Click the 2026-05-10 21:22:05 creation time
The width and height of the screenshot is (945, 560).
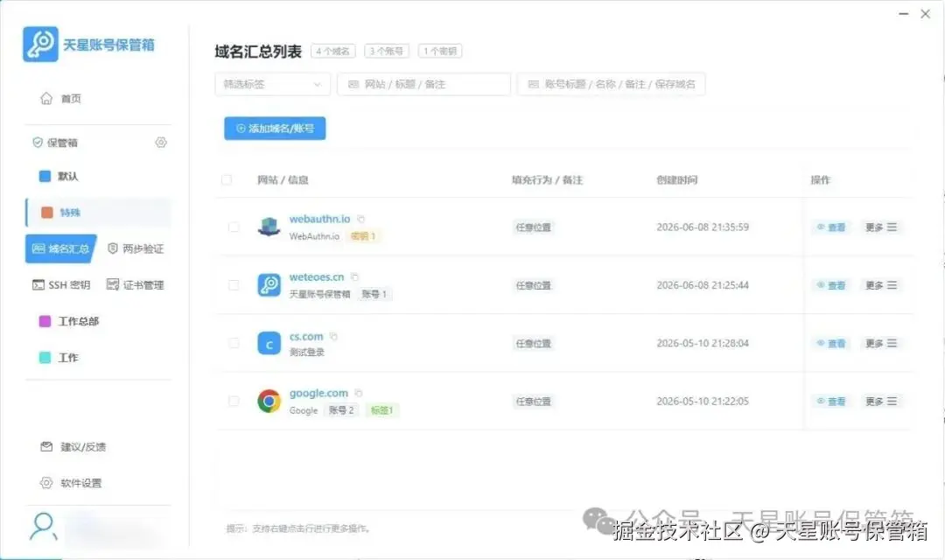click(703, 401)
